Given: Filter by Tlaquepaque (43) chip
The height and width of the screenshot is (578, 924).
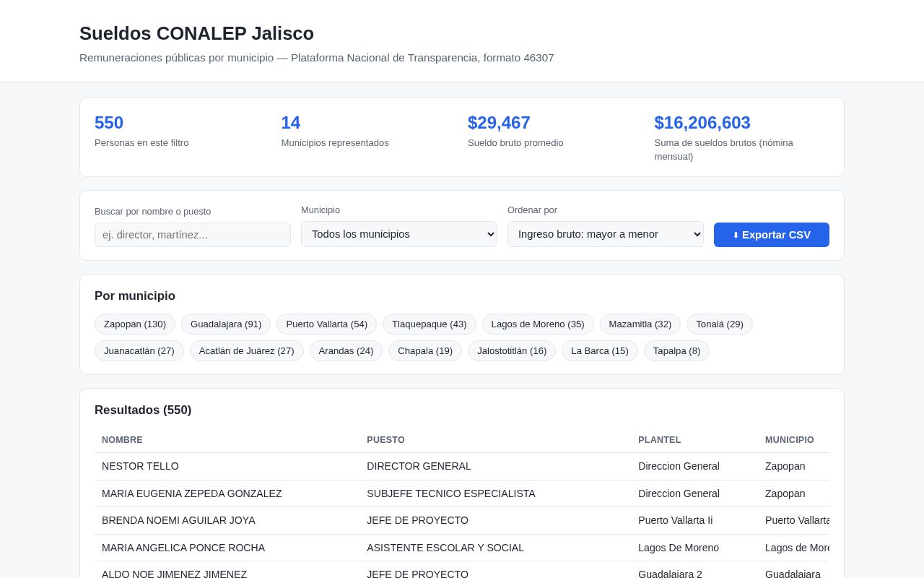Looking at the screenshot, I should pos(430,324).
